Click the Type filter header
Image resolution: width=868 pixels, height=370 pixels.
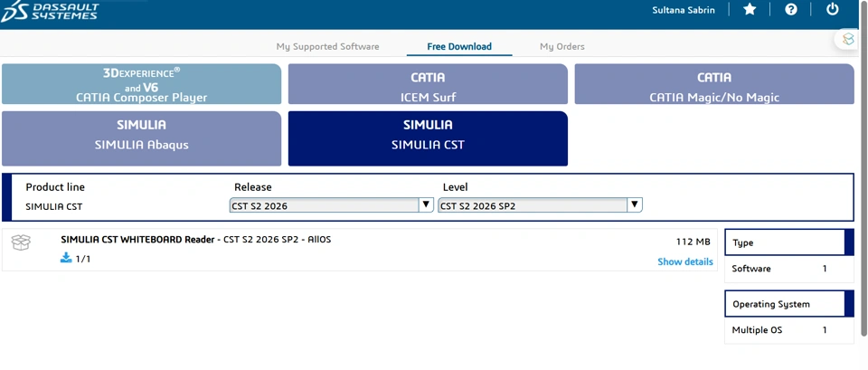pos(789,242)
